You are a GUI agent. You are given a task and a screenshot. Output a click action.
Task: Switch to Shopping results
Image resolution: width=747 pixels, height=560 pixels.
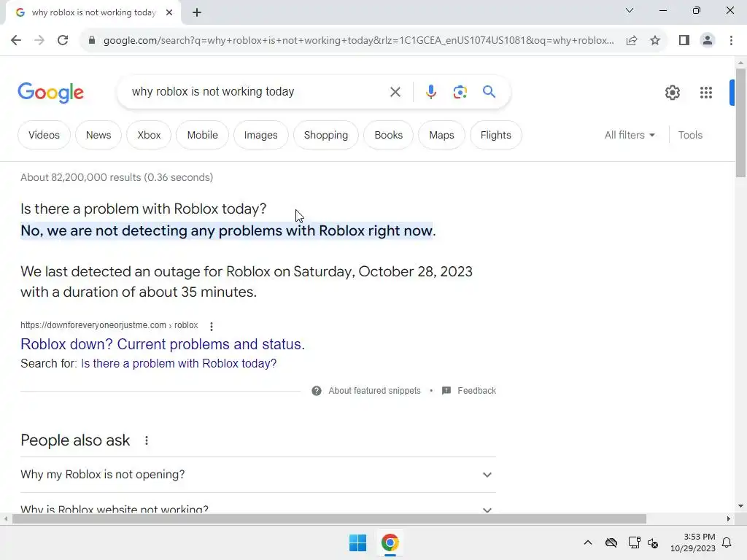click(326, 135)
